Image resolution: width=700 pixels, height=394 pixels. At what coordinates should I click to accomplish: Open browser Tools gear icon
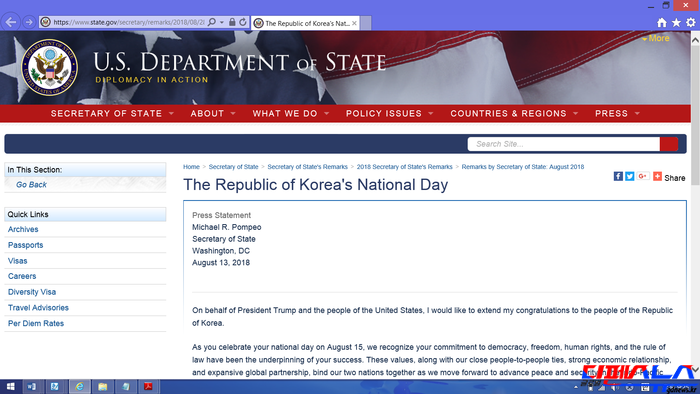pyautogui.click(x=691, y=22)
